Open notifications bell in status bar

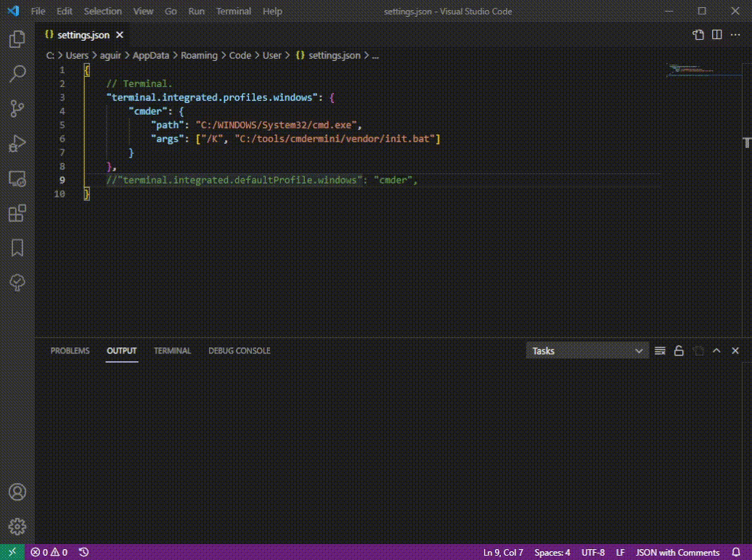coord(736,552)
